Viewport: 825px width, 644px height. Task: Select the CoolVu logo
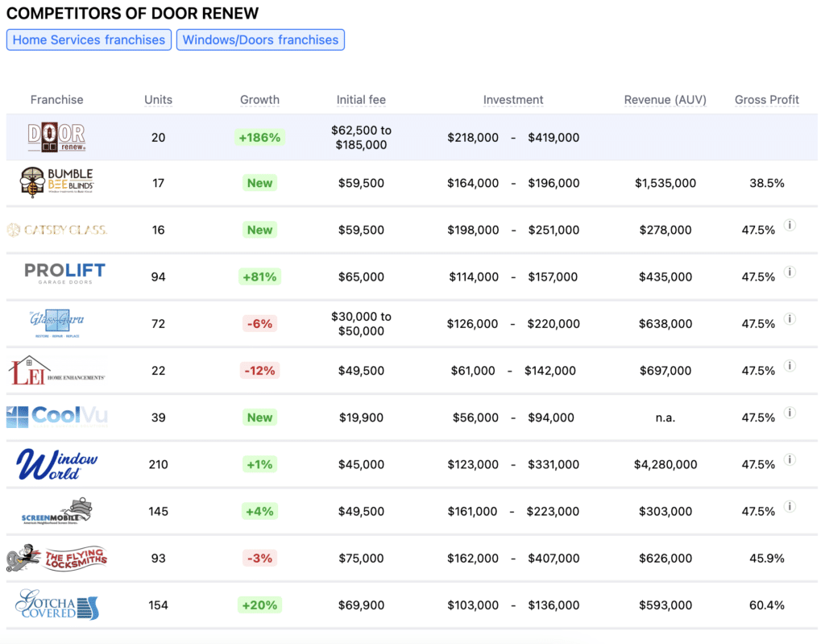point(57,417)
